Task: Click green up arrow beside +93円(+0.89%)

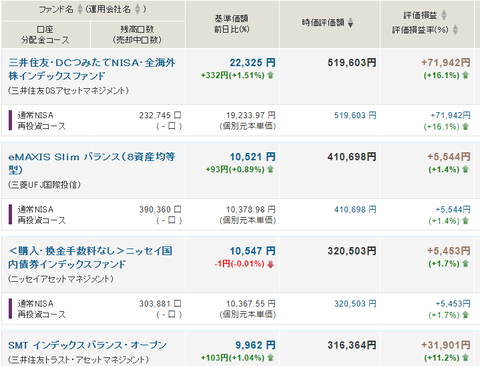Action: [270, 169]
